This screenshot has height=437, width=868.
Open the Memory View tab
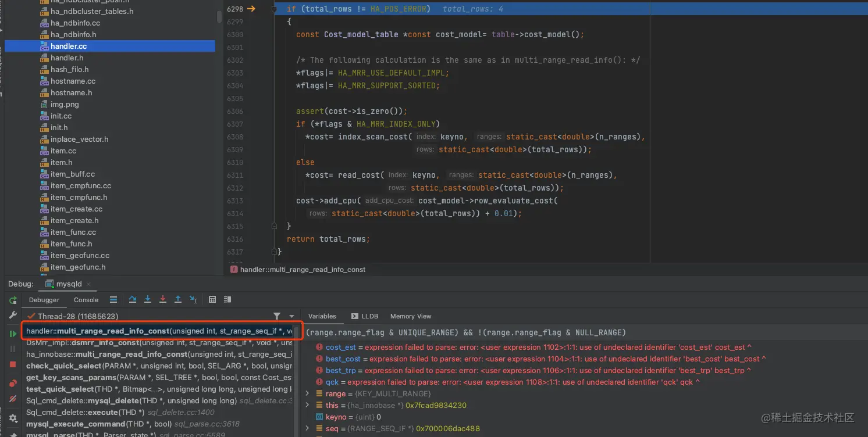pos(411,316)
